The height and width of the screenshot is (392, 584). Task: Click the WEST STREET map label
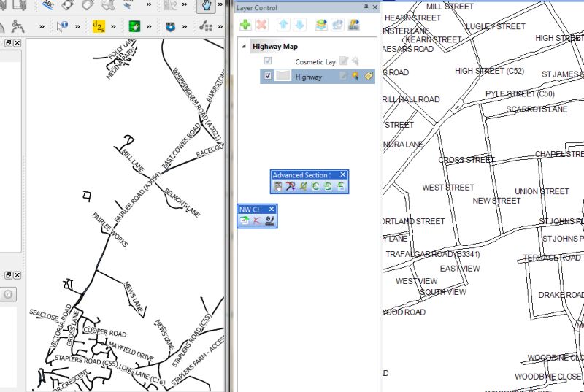coord(448,188)
